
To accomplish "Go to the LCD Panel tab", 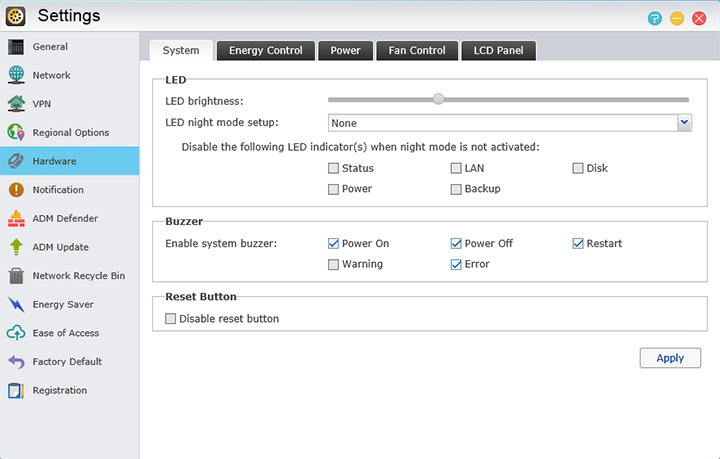I will [499, 51].
